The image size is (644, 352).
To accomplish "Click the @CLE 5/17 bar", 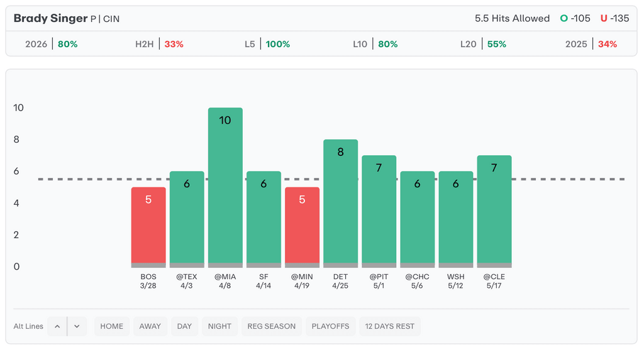I will [x=494, y=212].
